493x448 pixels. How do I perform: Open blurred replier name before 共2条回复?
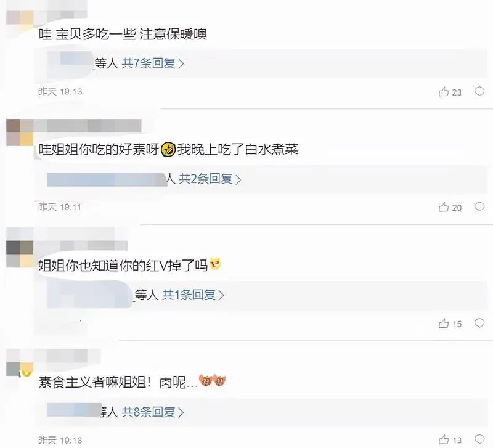tap(107, 179)
